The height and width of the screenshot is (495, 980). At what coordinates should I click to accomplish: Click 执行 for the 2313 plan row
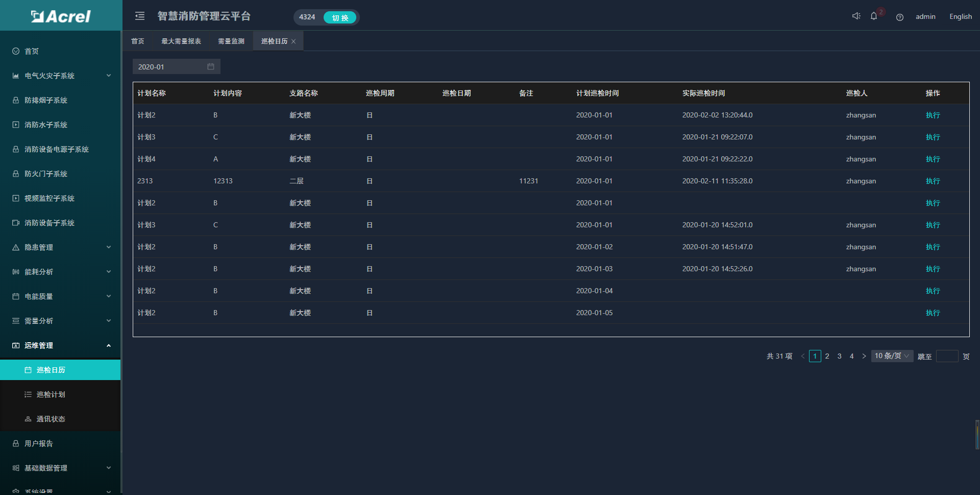(933, 181)
